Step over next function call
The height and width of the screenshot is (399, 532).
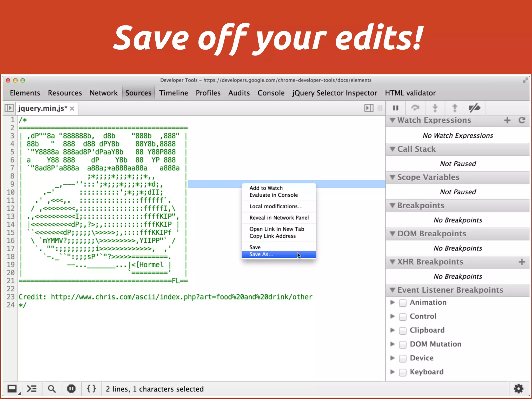pos(415,108)
